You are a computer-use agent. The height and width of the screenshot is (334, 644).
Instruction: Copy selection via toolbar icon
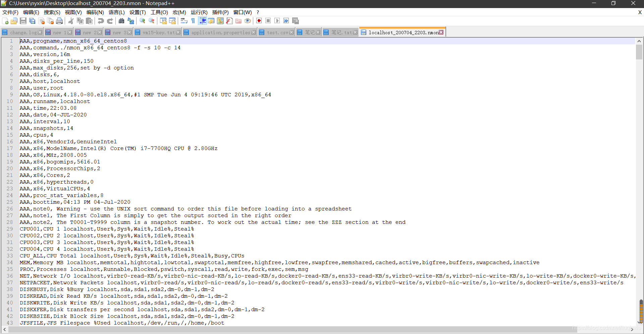pyautogui.click(x=80, y=21)
